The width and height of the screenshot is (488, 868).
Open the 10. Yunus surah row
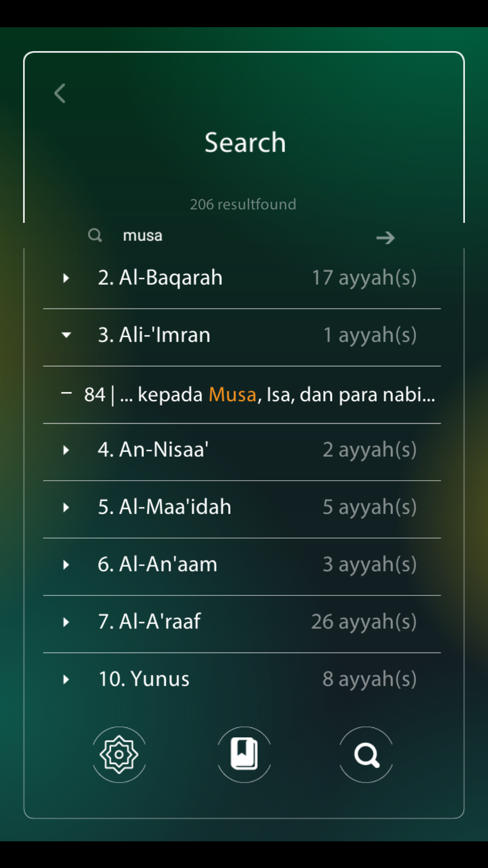242,679
